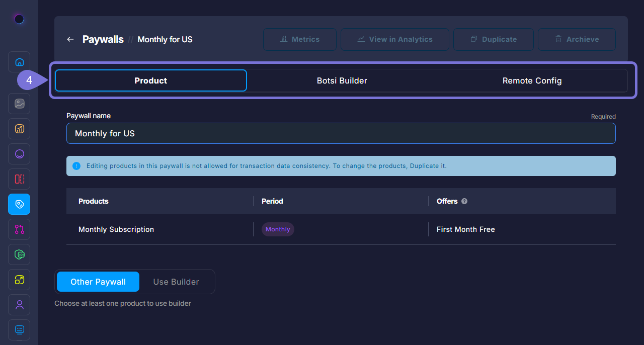Edit the Paywall name input field
The height and width of the screenshot is (345, 644).
coord(341,133)
